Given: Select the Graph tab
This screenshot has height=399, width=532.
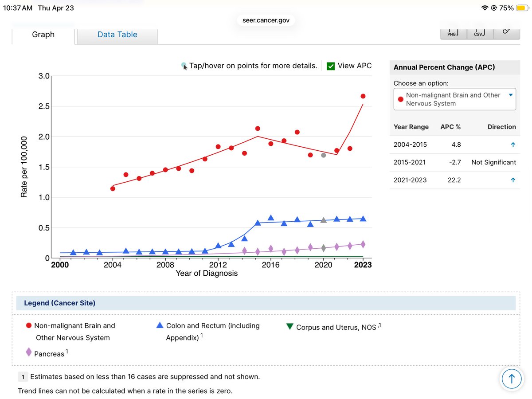Looking at the screenshot, I should click(x=43, y=35).
